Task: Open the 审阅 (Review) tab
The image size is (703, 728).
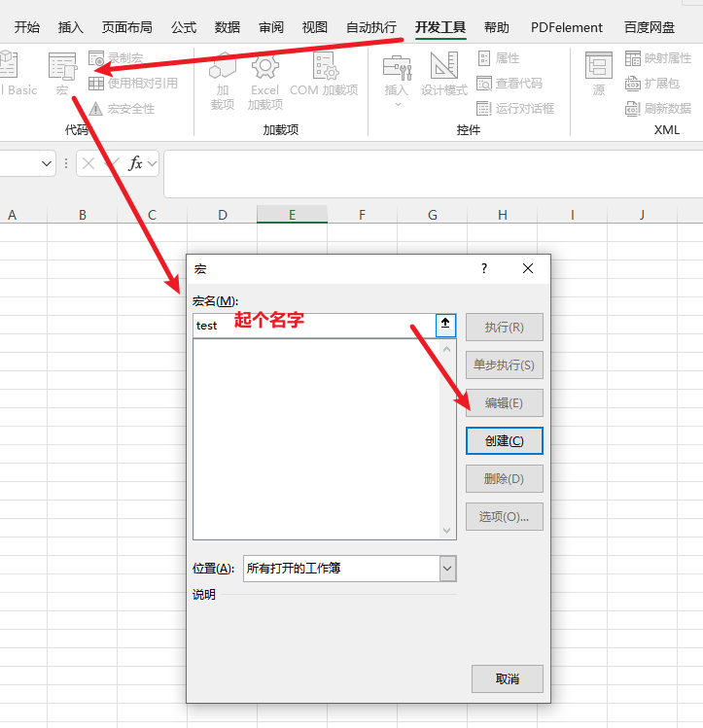Action: tap(271, 27)
